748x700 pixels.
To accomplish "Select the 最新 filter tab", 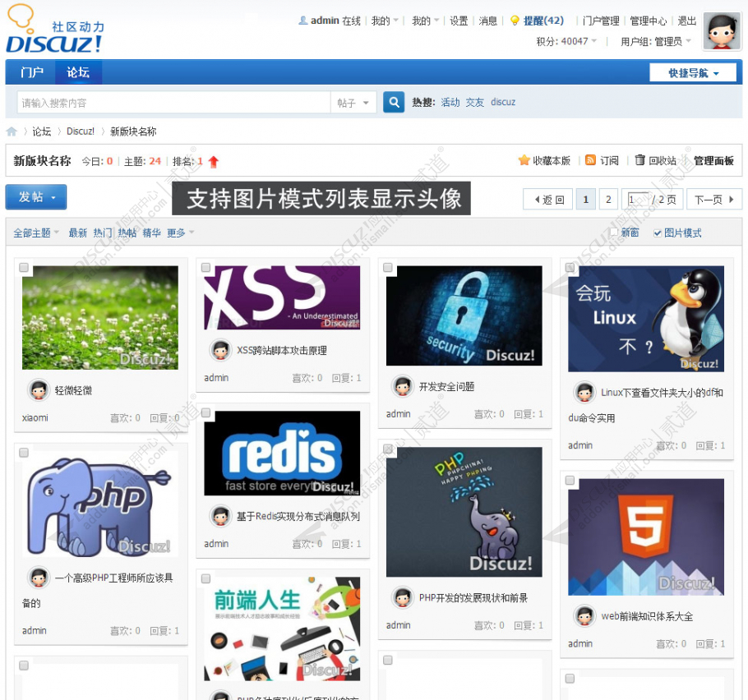I will pyautogui.click(x=78, y=233).
